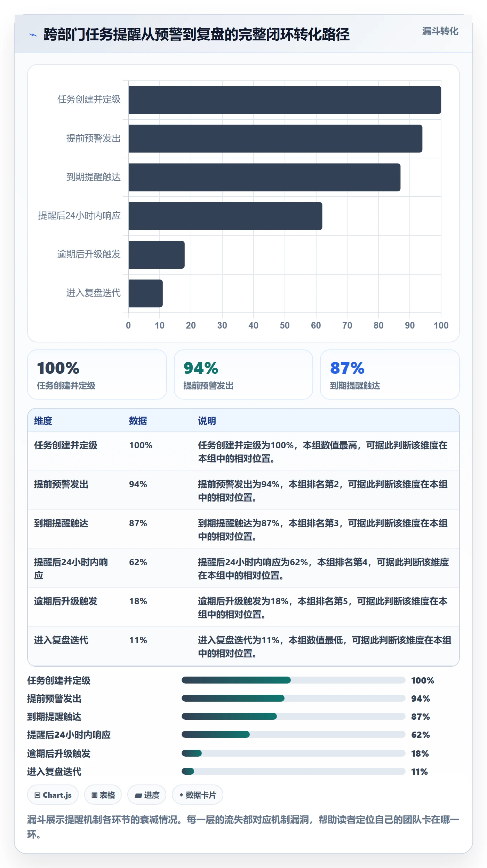Click the 数据 column header
The image size is (487, 868).
[x=138, y=421]
